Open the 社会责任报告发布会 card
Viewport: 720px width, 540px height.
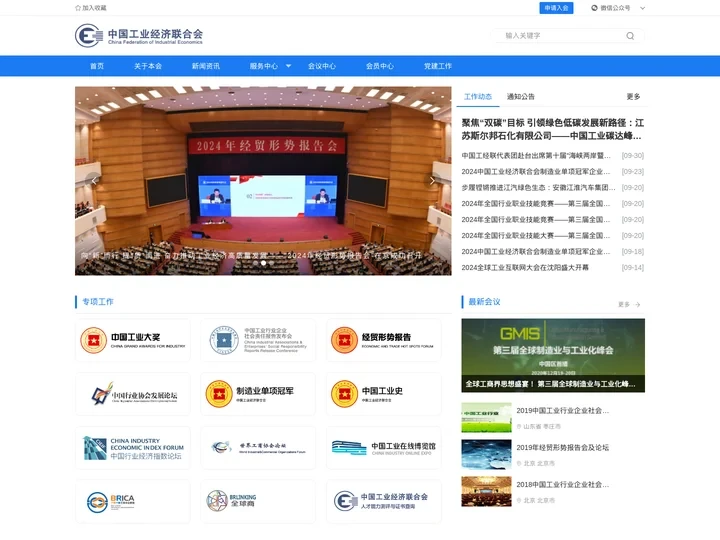[258, 340]
